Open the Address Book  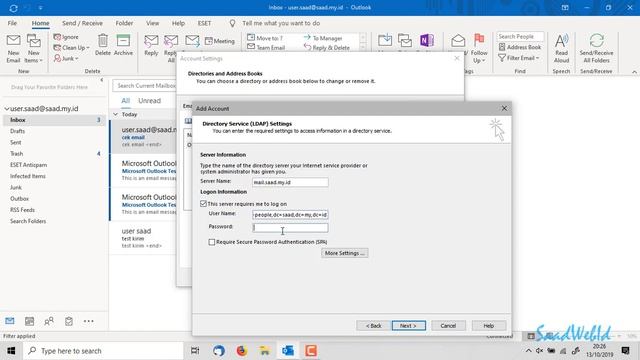(520, 47)
